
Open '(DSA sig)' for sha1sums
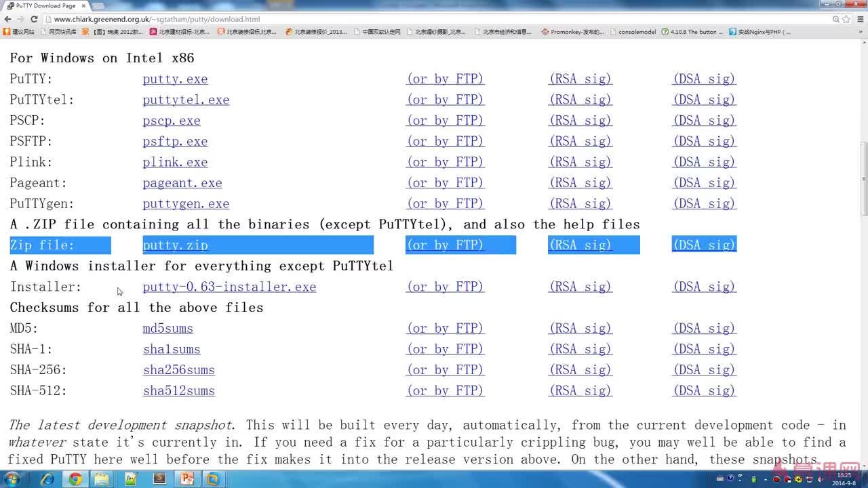(x=704, y=349)
